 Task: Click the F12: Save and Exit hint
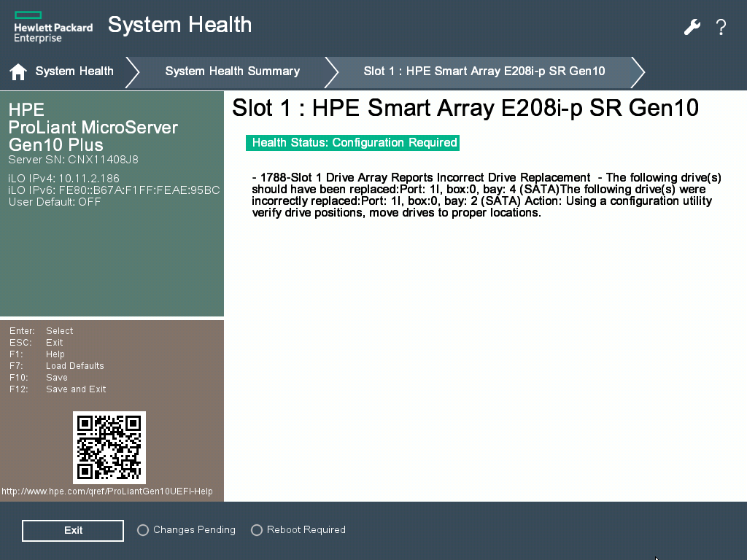pyautogui.click(x=58, y=389)
